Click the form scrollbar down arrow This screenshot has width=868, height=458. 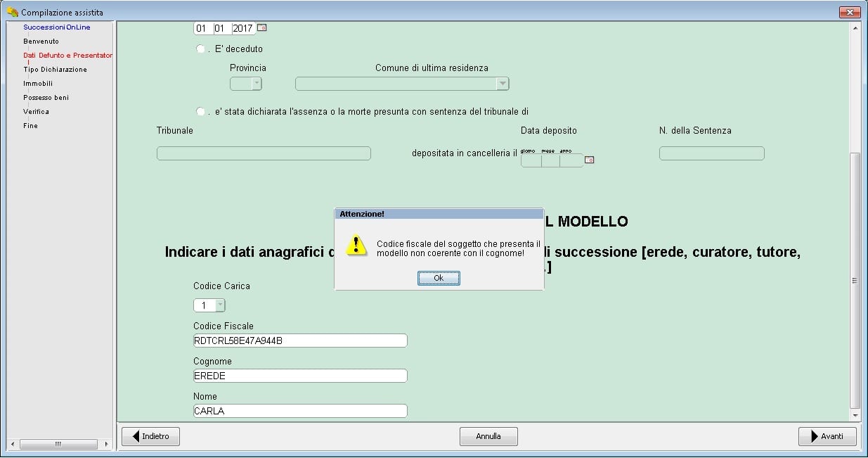[855, 416]
